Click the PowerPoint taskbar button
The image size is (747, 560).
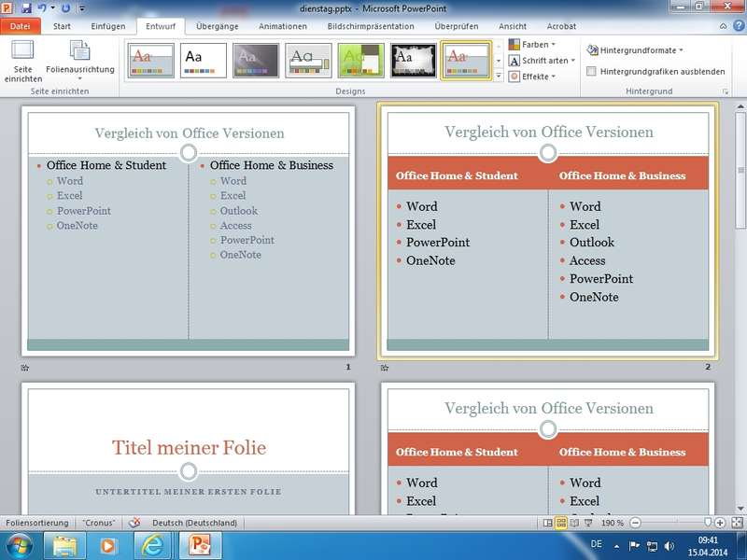pyautogui.click(x=200, y=546)
